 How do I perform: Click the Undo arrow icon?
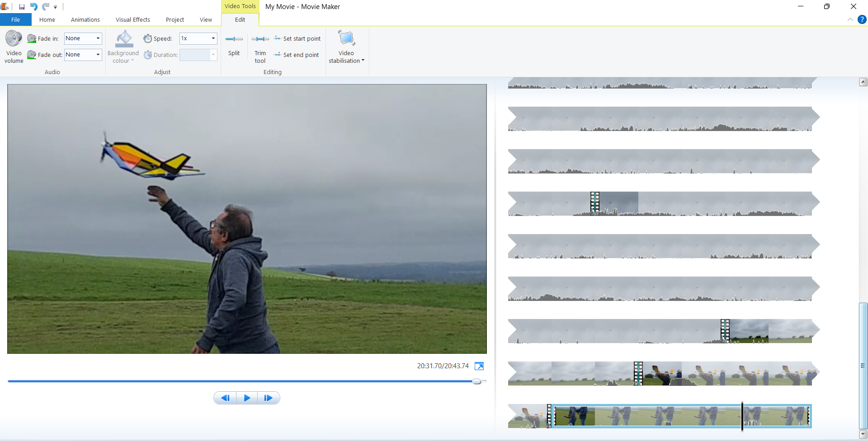tap(33, 7)
